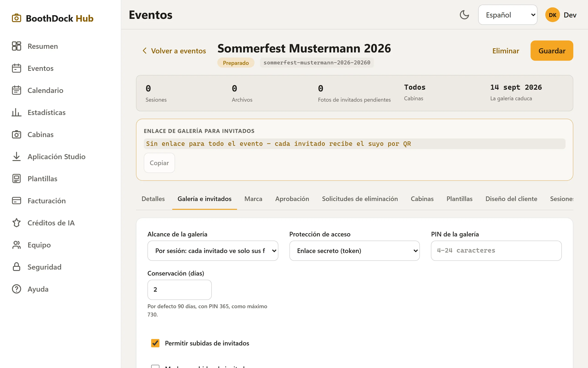This screenshot has width=588, height=368.
Task: Click the Conservación (días) input field
Action: pos(179,290)
